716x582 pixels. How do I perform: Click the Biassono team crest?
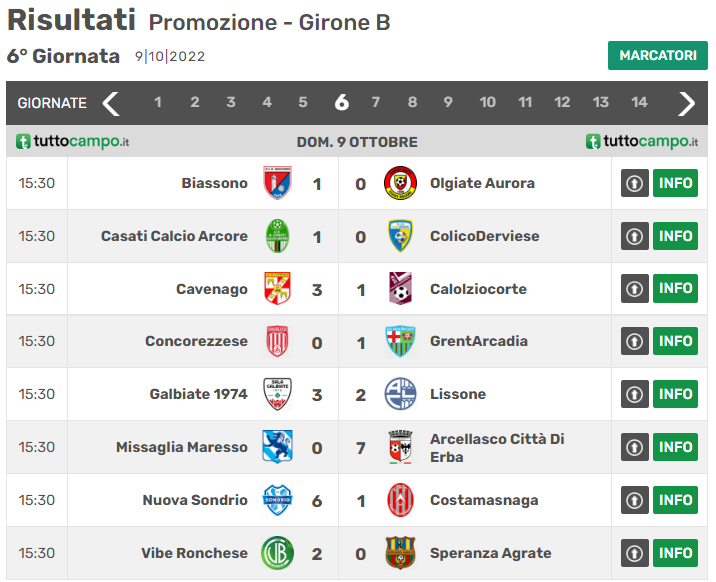[x=277, y=183]
